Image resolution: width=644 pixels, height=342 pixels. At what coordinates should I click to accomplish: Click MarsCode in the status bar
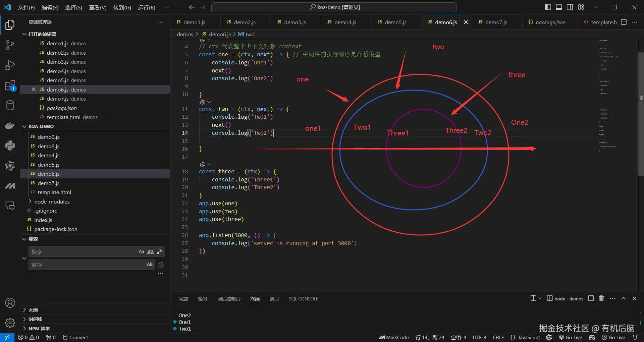[394, 338]
